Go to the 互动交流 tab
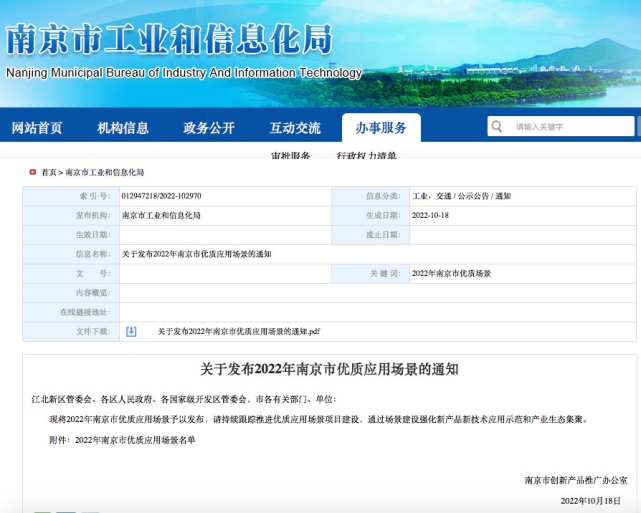This screenshot has height=513, width=641. coord(295,128)
